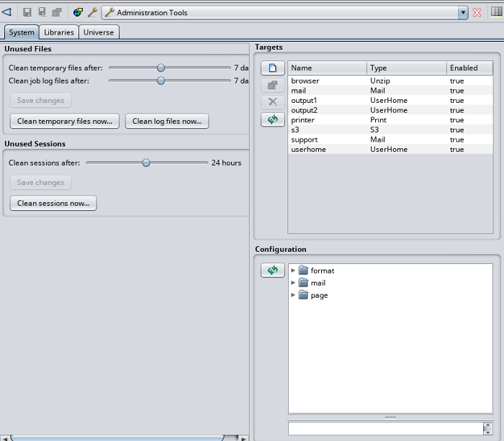Refresh the Configuration tree

[273, 270]
